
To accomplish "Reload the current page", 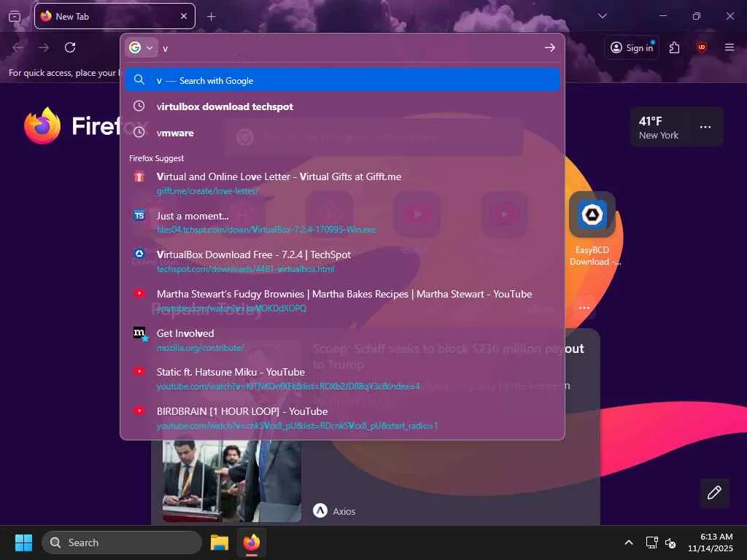I will 70,47.
